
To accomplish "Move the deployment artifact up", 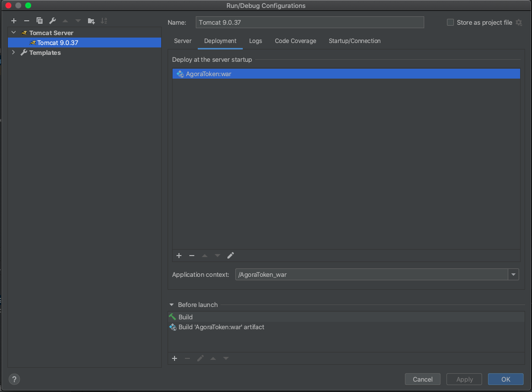I will click(205, 256).
